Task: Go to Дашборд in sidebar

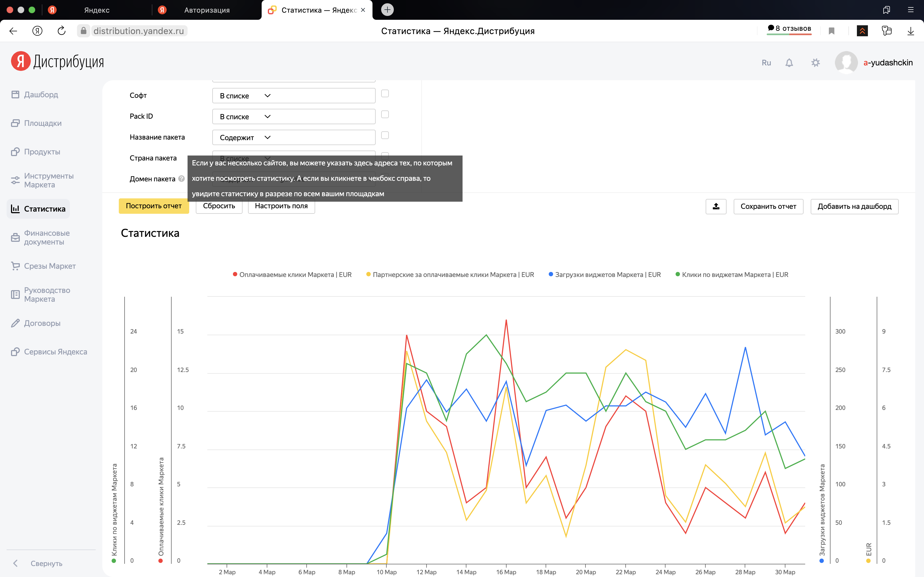Action: (x=41, y=94)
